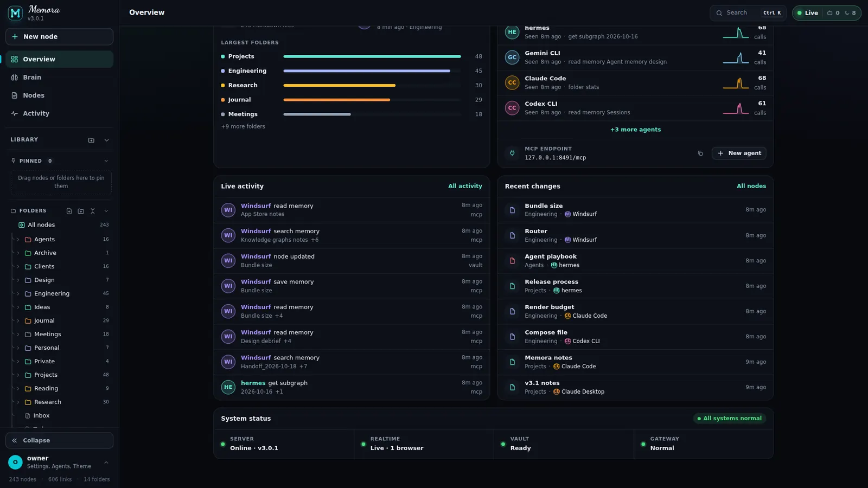Screen dimensions: 868x488
Task: Switch to the Activity page
Action: (x=60, y=113)
